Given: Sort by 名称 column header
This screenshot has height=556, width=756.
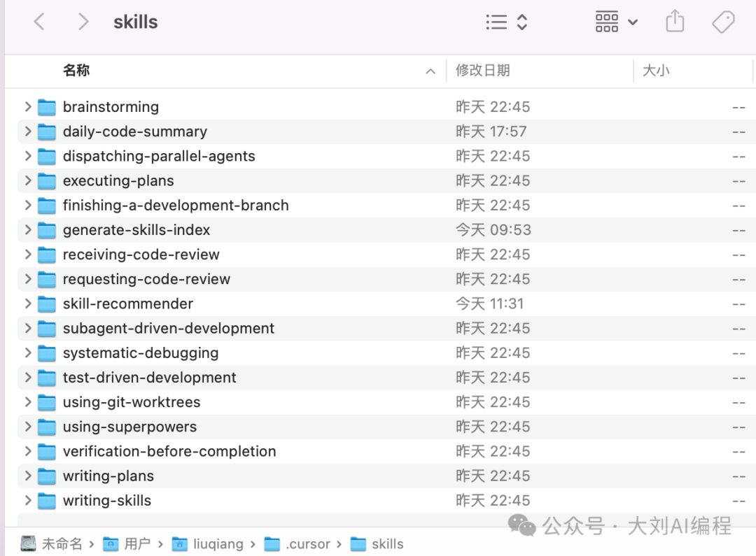Looking at the screenshot, I should [76, 71].
